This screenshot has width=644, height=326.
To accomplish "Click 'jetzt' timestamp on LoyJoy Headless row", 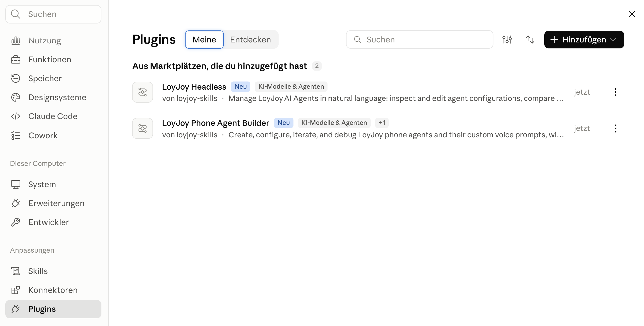I will (582, 92).
